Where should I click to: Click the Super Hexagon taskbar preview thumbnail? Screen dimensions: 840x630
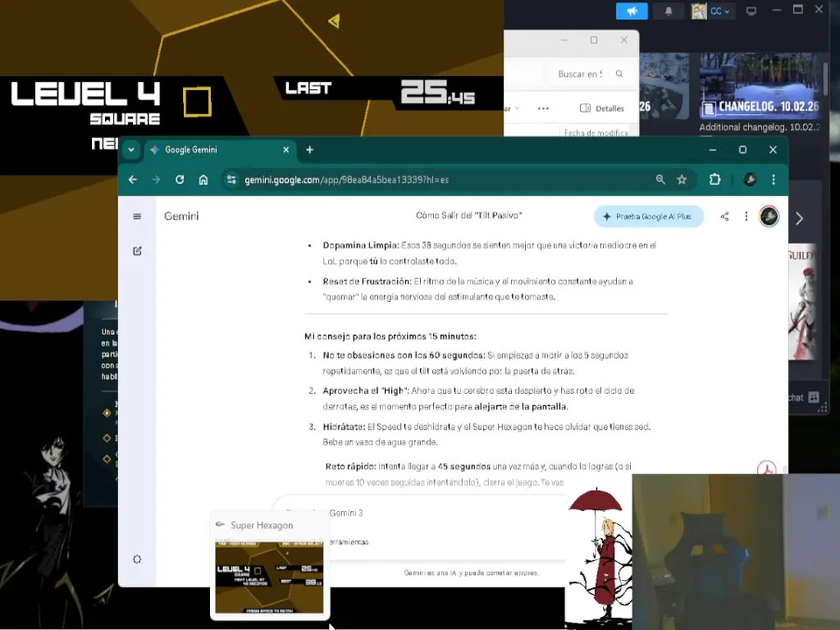pos(269,577)
